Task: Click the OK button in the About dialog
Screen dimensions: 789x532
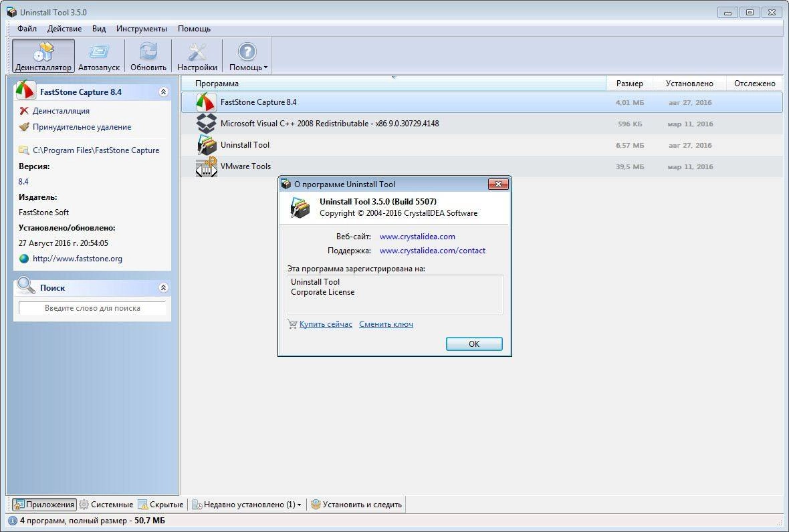Action: 474,344
